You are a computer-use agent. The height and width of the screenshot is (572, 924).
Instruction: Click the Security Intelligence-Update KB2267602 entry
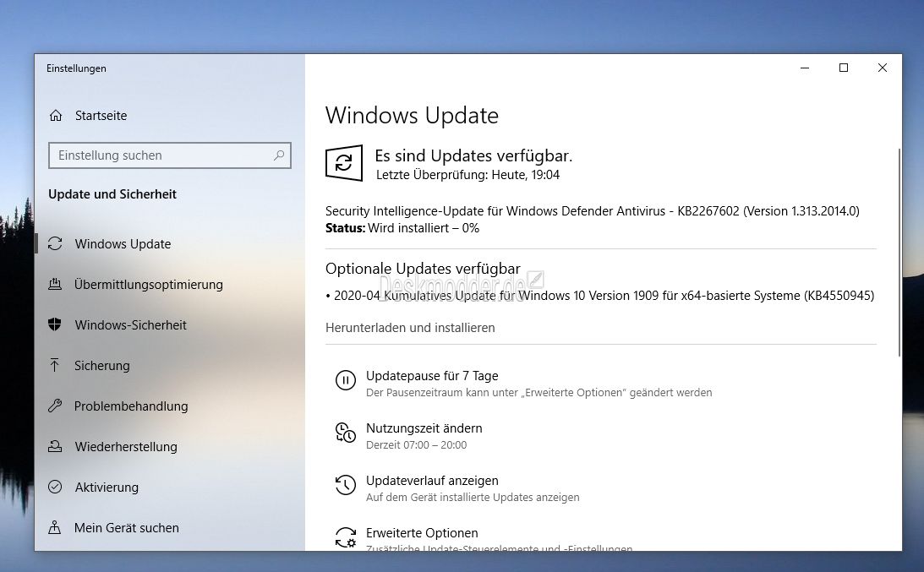coord(593,211)
